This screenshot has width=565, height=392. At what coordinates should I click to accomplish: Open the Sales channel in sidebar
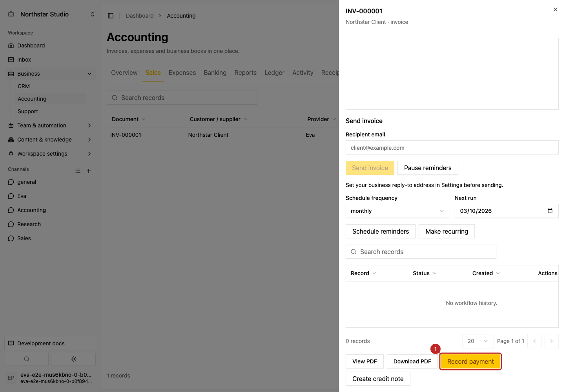(50, 238)
